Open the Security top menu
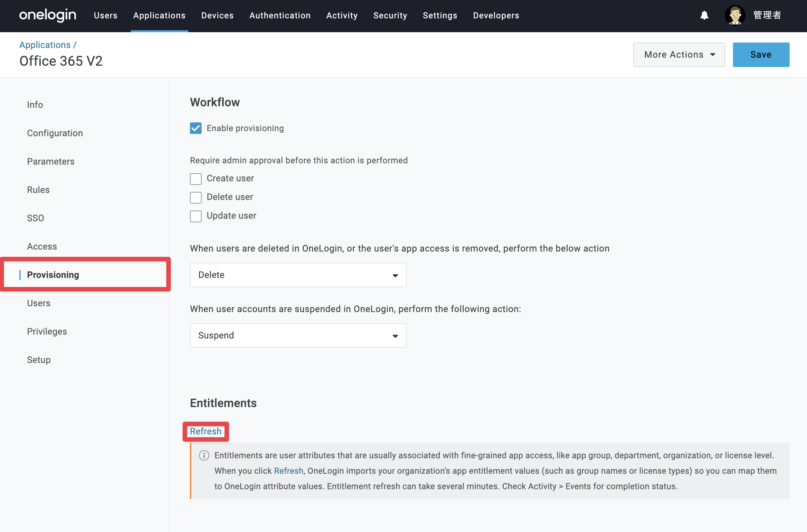The height and width of the screenshot is (532, 807). click(390, 15)
